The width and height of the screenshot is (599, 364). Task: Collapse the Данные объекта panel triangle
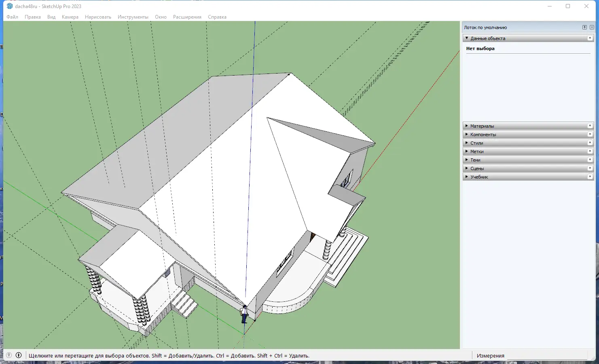[x=467, y=38]
